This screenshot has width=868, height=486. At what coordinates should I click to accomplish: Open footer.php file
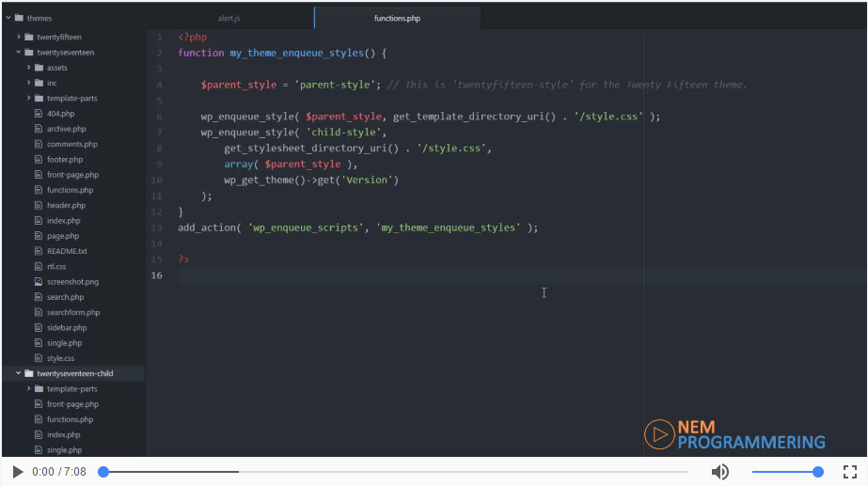tap(65, 160)
